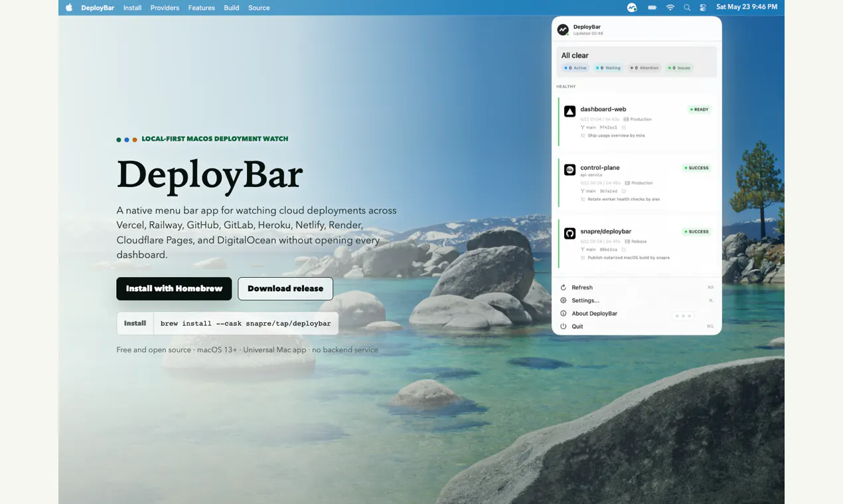The height and width of the screenshot is (504, 843).
Task: Click the "Updated 00:48" text in header
Action: (588, 33)
